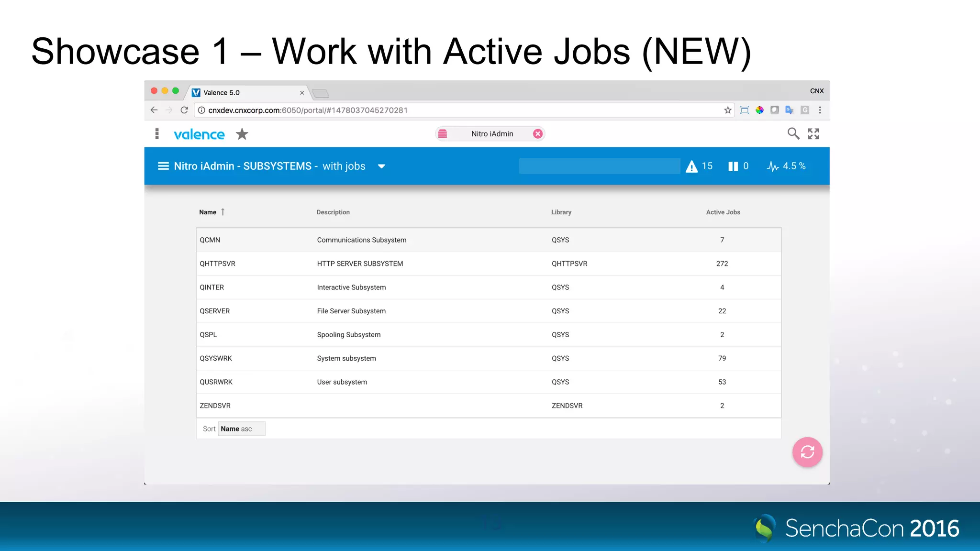The height and width of the screenshot is (551, 980).
Task: Open the Chrome three-dot menu
Action: pos(820,110)
